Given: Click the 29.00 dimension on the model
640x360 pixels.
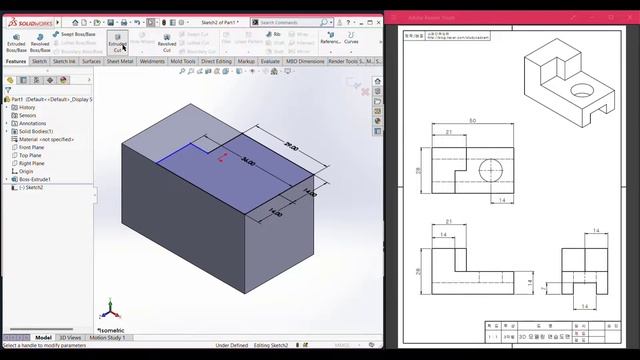Looking at the screenshot, I should (x=291, y=147).
